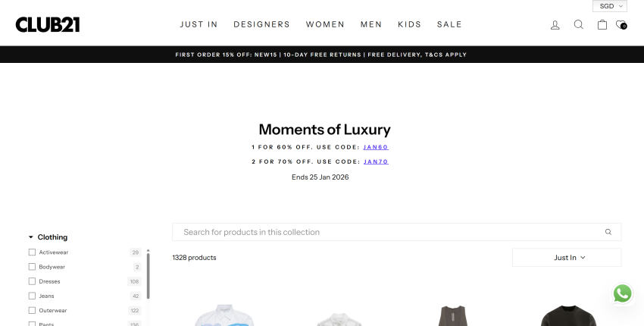Open the Designers menu
Viewport: 644px width, 326px height.
(261, 24)
